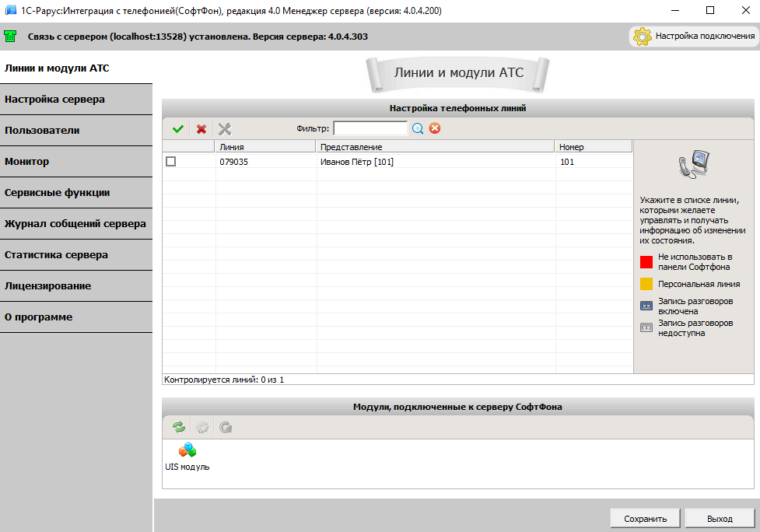The height and width of the screenshot is (532, 760).
Task: Maximize the application window
Action: (x=710, y=10)
